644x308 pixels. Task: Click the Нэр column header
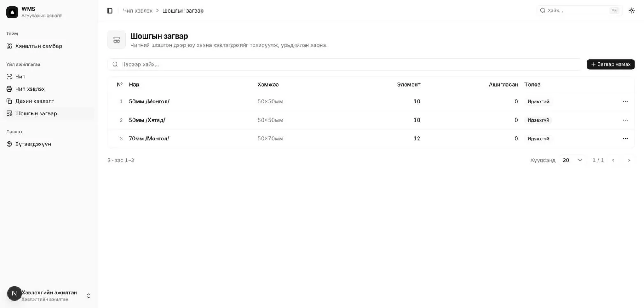134,85
